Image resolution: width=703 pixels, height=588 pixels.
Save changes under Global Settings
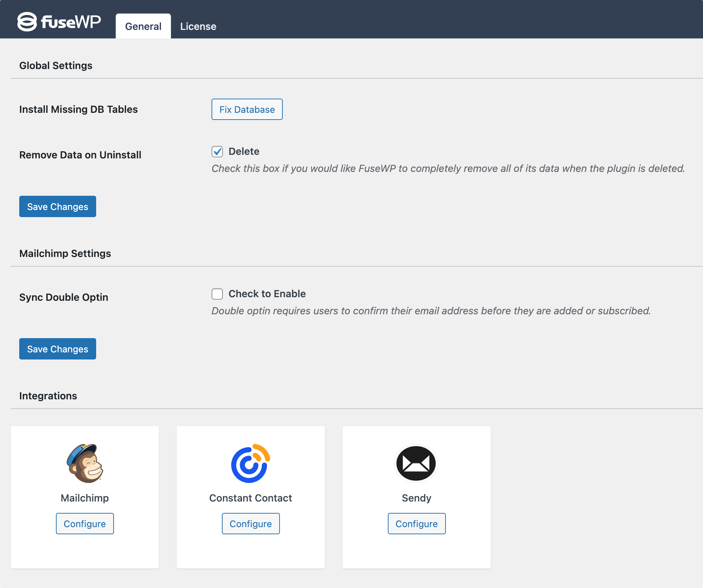[58, 206]
